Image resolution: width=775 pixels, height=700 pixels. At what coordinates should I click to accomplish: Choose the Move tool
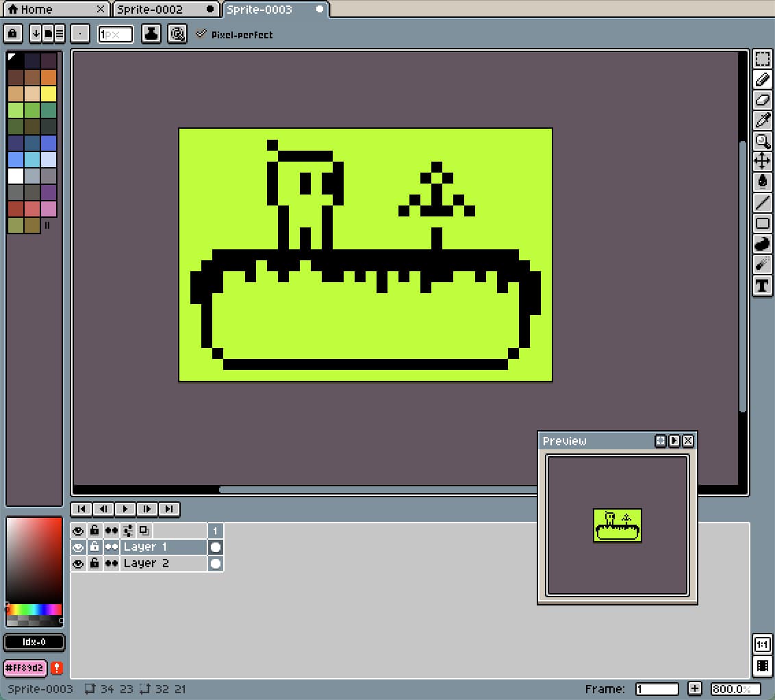(762, 162)
